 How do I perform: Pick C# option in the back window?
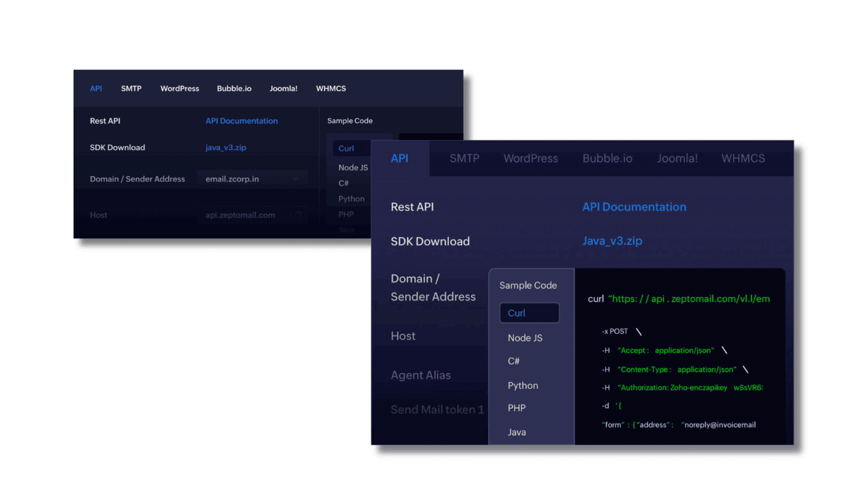click(343, 183)
